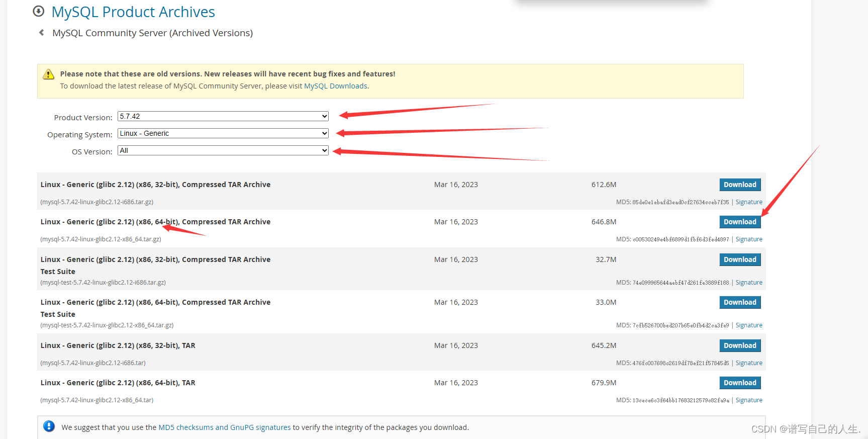Click the bold old-versions warning sentence

tap(228, 74)
